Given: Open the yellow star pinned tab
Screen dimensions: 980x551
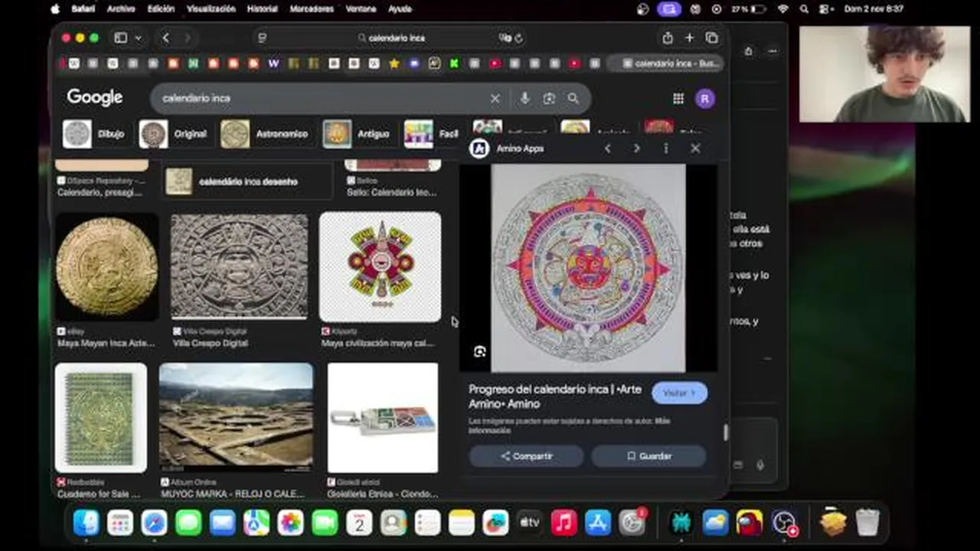Looking at the screenshot, I should [394, 64].
